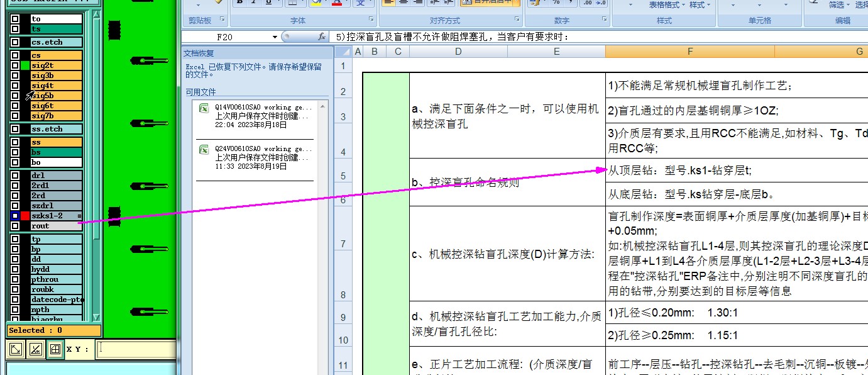Toggle the checkbox for layer drl
This screenshot has width=868, height=375.
click(15, 176)
